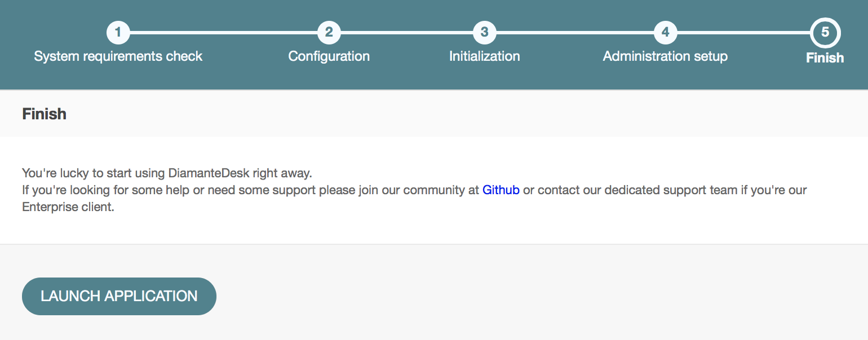Viewport: 868px width, 340px height.
Task: Click progress line between steps 1 and 2
Action: (x=224, y=33)
